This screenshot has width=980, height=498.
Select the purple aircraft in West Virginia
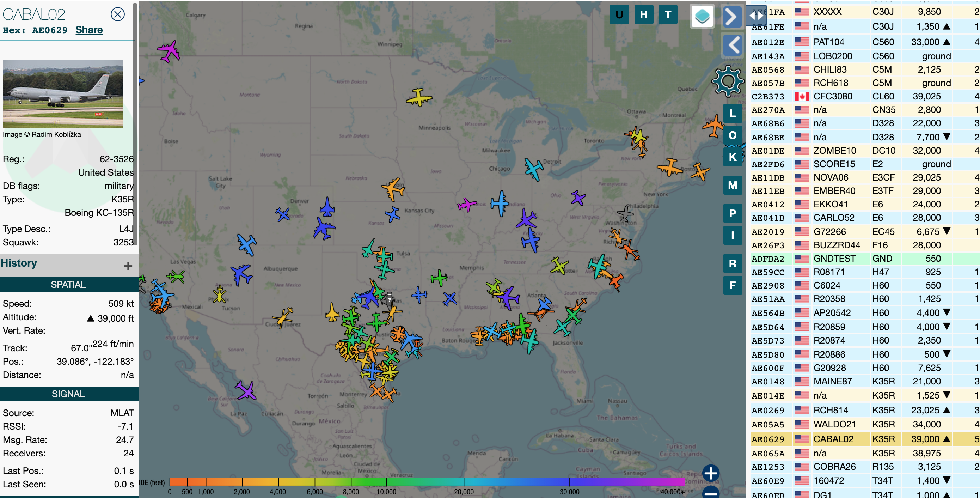(x=578, y=198)
